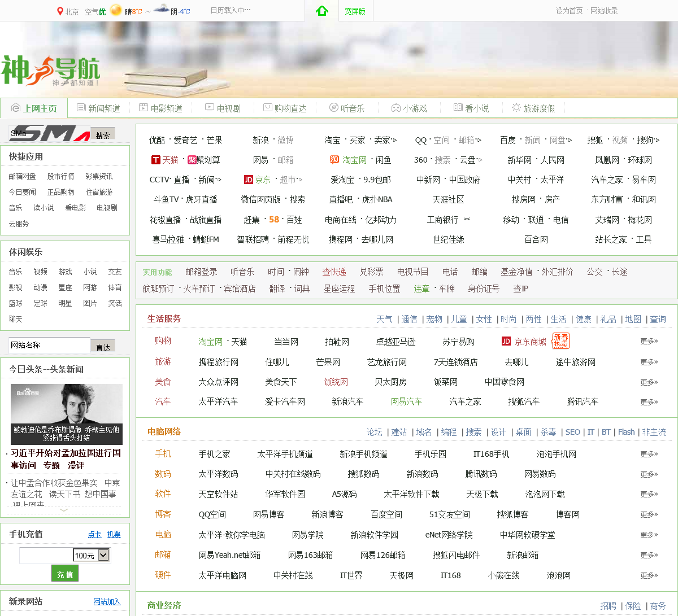Click the 神马导航 site logo
This screenshot has height=616, width=678.
[x=51, y=70]
